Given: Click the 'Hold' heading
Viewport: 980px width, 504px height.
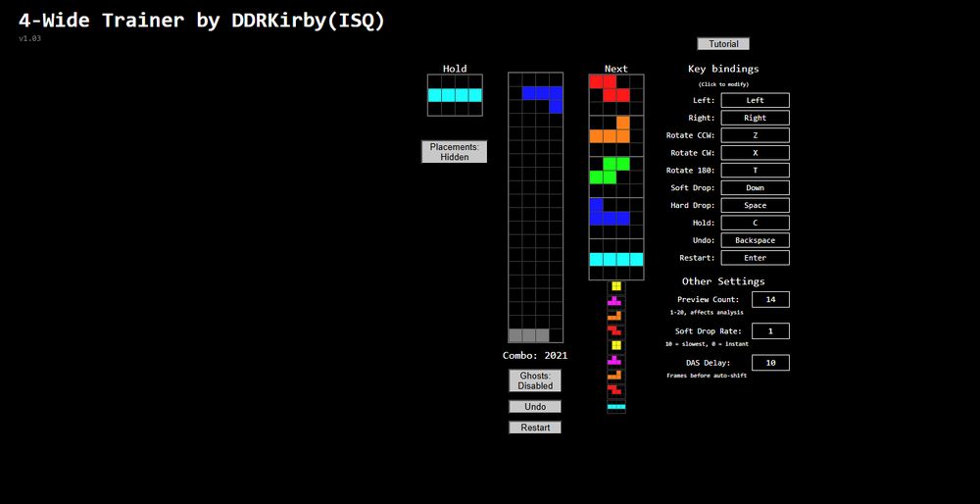Looking at the screenshot, I should pyautogui.click(x=455, y=69).
